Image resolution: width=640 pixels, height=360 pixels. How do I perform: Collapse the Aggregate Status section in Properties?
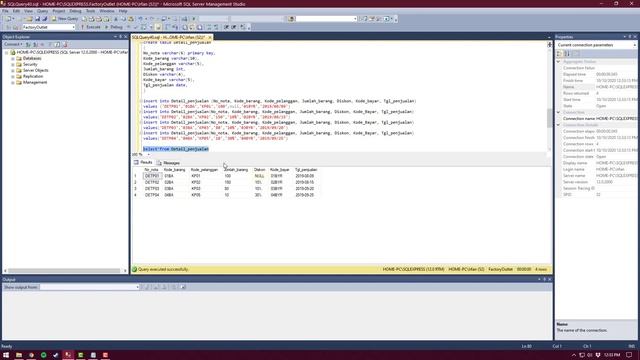click(x=558, y=62)
